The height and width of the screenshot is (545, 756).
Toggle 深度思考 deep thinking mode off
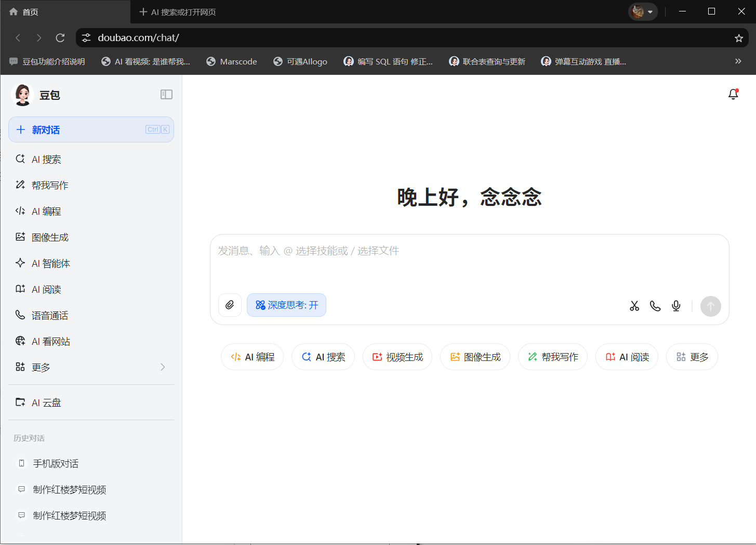pos(286,305)
